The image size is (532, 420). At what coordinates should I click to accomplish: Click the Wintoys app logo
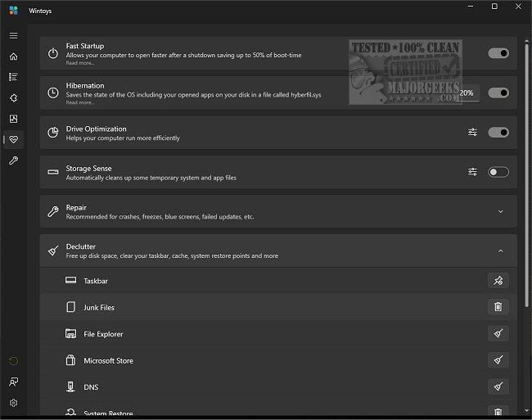click(14, 11)
